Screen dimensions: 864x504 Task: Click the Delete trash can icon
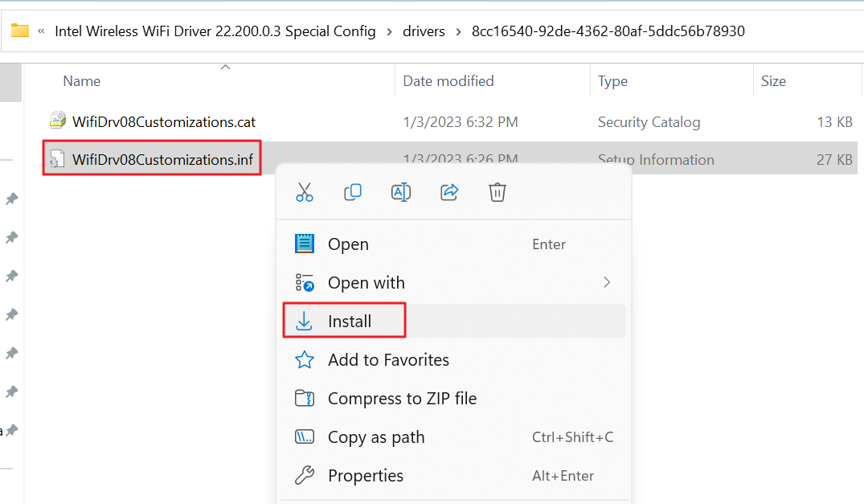pos(498,192)
